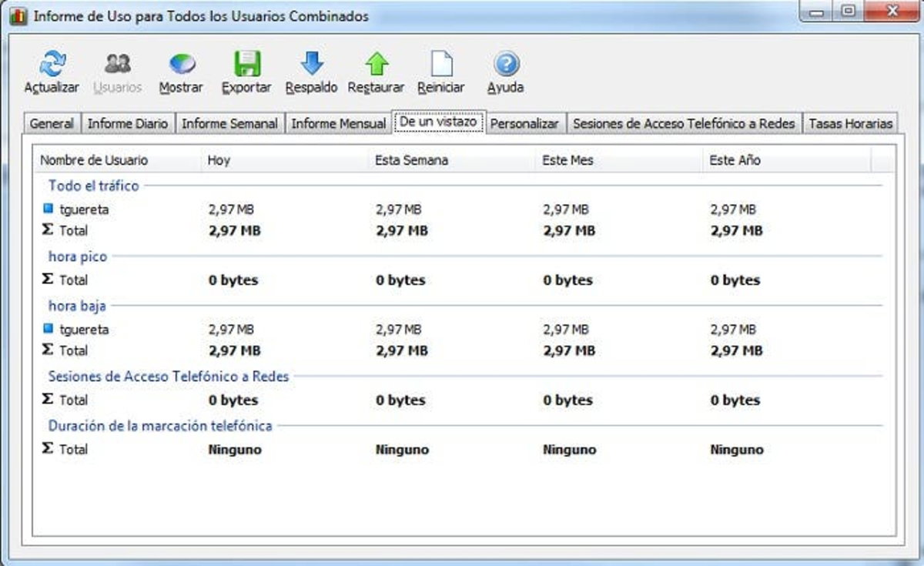Open the Informe Semanal tab
The image size is (924, 566).
pos(229,123)
